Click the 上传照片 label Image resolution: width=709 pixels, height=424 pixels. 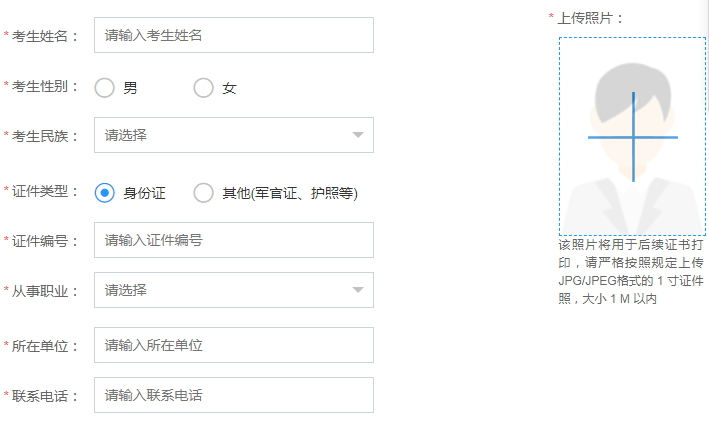tap(590, 18)
